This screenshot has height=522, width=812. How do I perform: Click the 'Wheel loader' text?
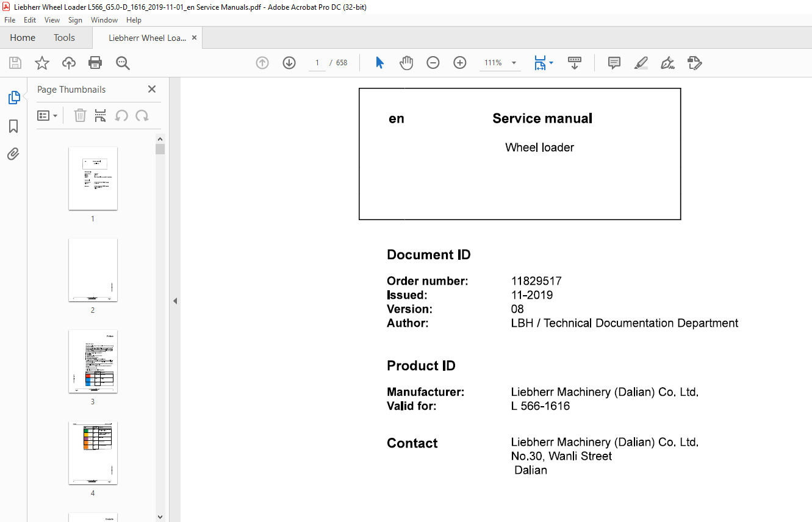pyautogui.click(x=539, y=148)
